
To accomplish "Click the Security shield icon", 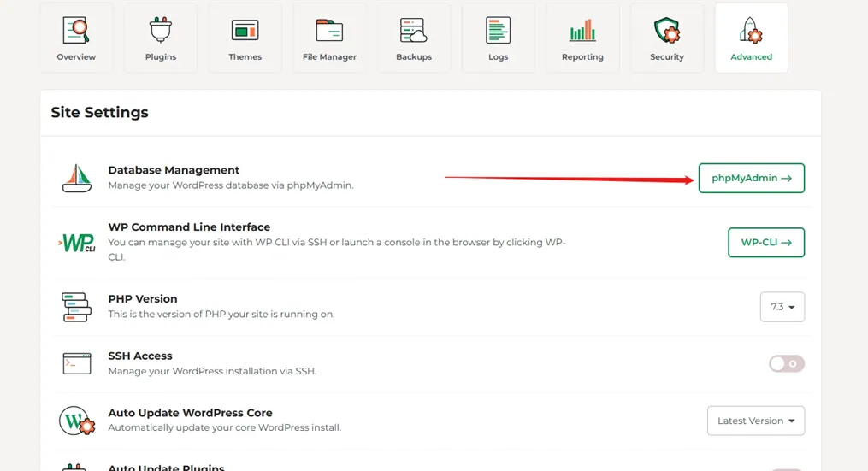I will [667, 31].
